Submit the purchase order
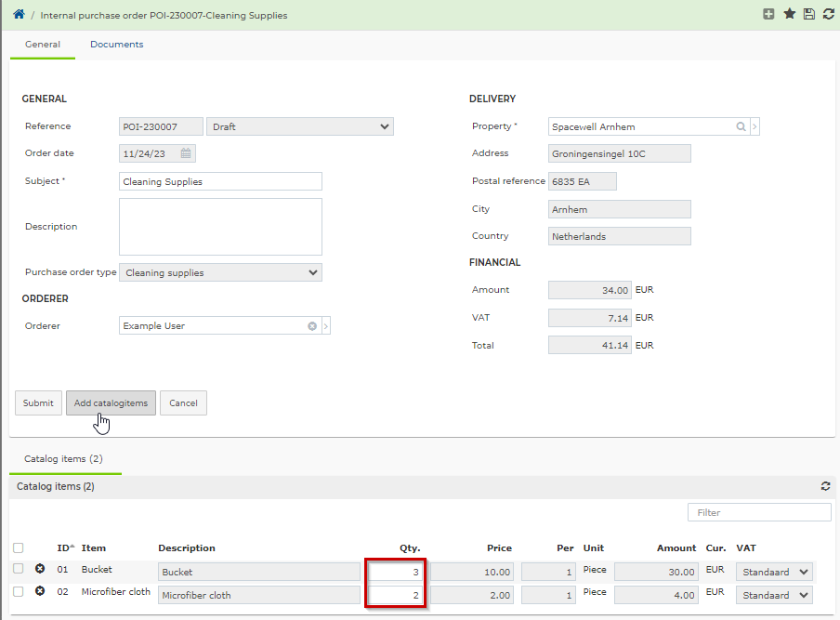Viewport: 840px width, 620px height. 38,403
